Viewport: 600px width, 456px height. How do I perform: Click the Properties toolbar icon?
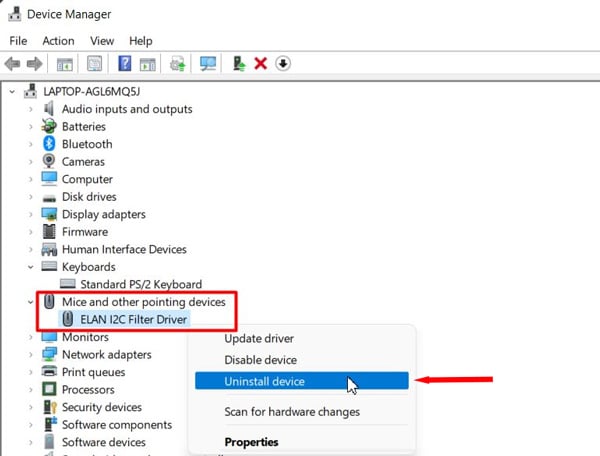[x=94, y=64]
